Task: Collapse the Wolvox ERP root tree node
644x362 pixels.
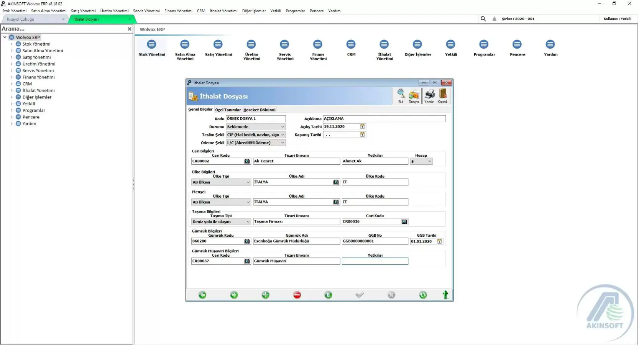Action: [5, 38]
